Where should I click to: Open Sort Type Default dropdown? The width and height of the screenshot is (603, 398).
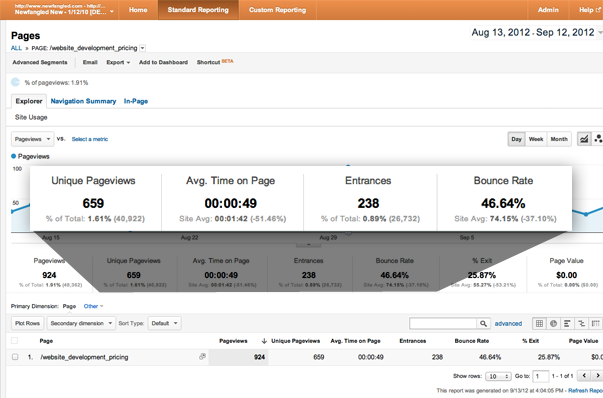click(164, 323)
